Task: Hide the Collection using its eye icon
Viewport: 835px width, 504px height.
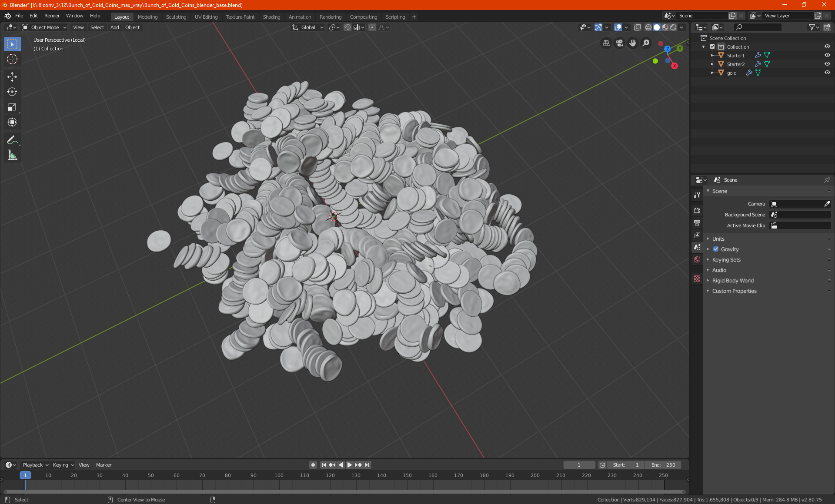Action: pyautogui.click(x=827, y=46)
